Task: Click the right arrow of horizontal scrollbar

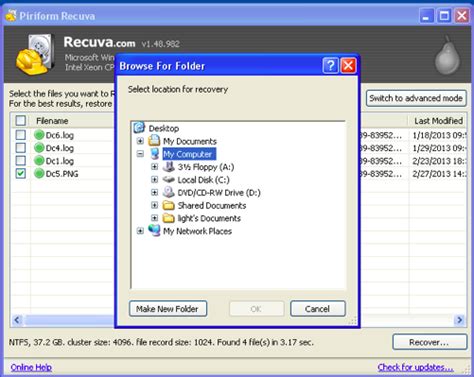Action: pyautogui.click(x=460, y=320)
